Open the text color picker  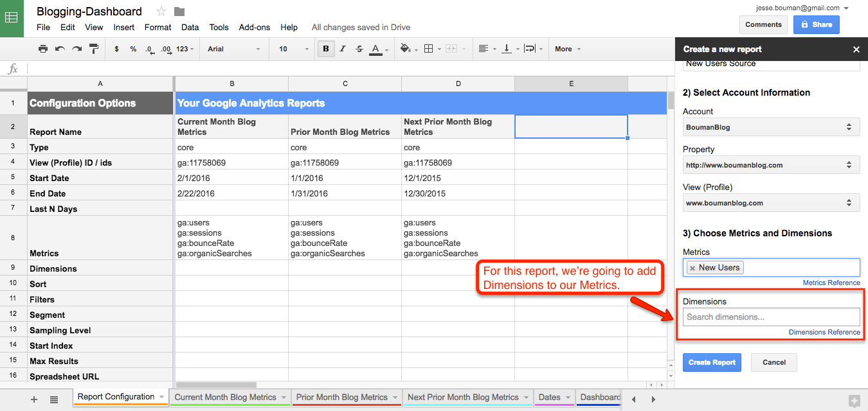click(375, 49)
